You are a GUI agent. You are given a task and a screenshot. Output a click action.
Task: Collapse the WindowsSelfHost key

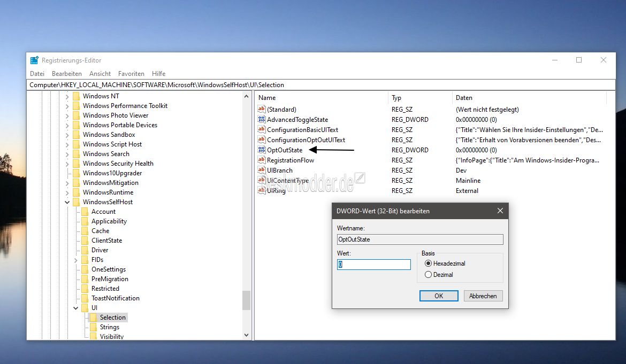[67, 202]
